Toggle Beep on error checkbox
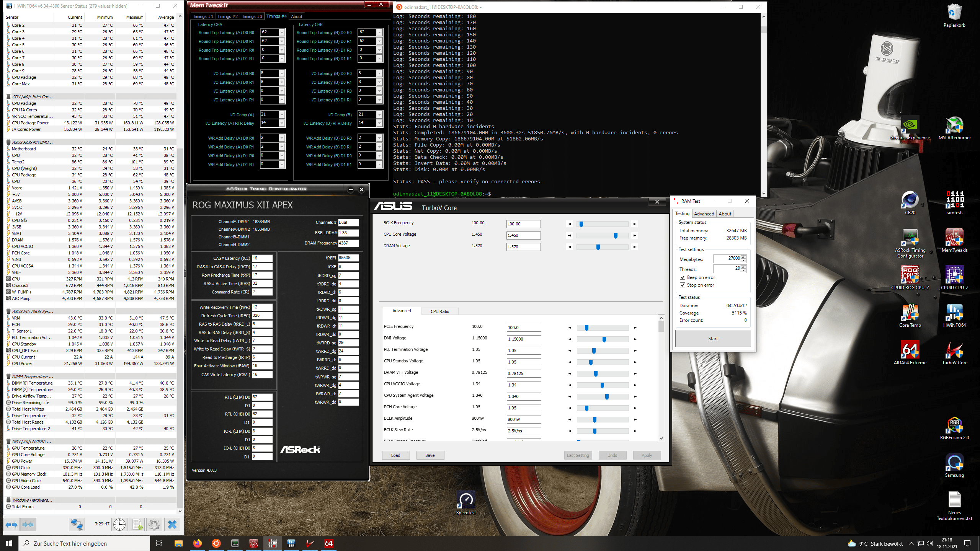Image resolution: width=980 pixels, height=551 pixels. click(683, 277)
